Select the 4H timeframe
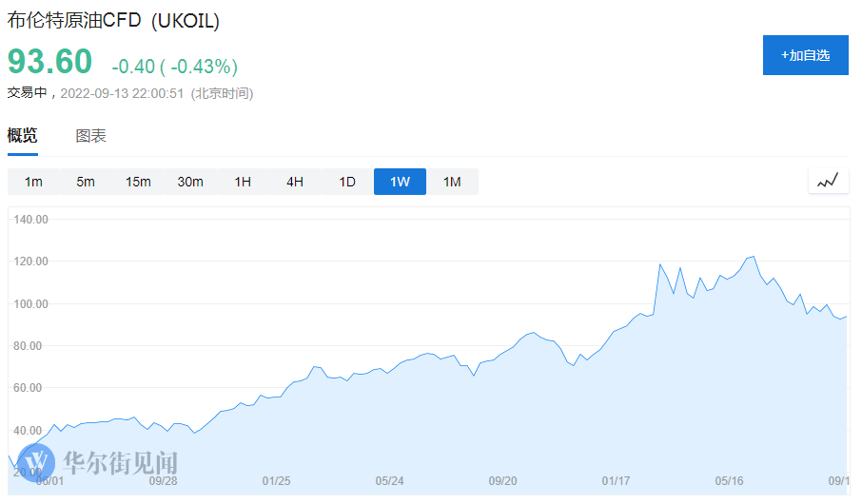 point(295,182)
